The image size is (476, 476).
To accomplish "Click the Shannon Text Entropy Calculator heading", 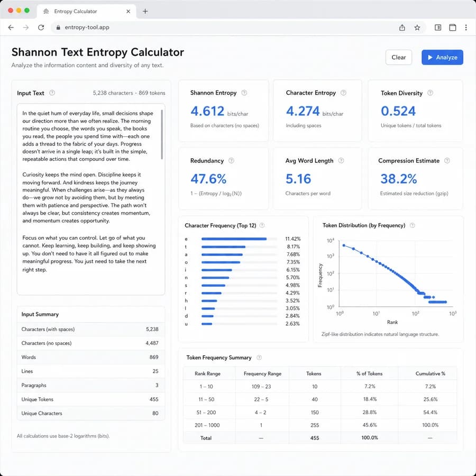I will (98, 52).
